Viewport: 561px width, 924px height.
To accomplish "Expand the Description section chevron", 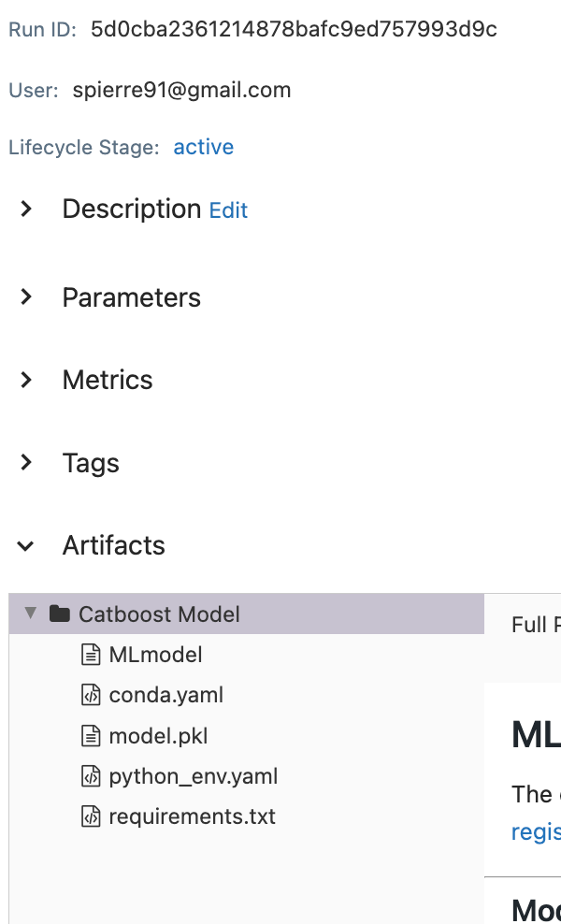I will pyautogui.click(x=26, y=209).
